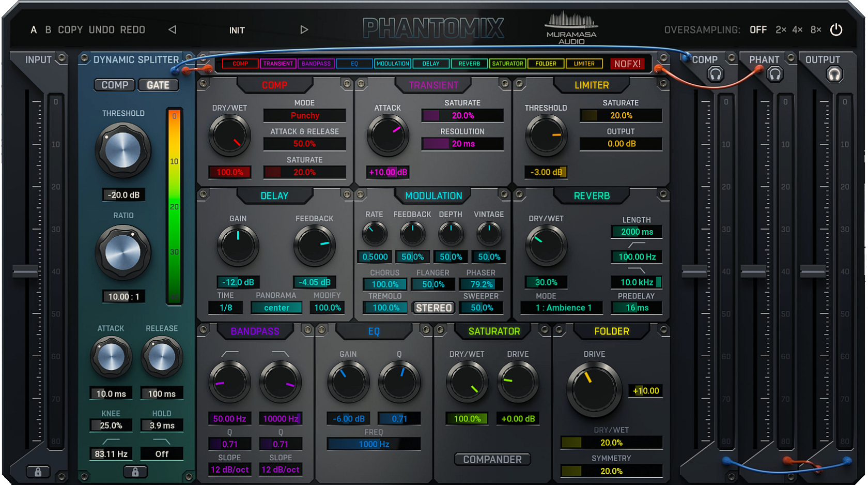Click the HOLD value field 3.9 ms
The image size is (868, 485).
point(162,426)
